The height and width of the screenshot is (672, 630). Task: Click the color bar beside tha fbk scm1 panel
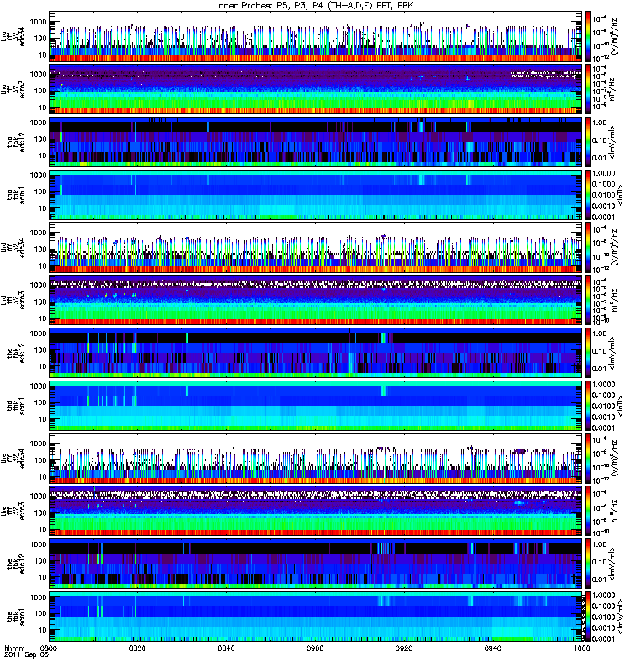(x=588, y=195)
